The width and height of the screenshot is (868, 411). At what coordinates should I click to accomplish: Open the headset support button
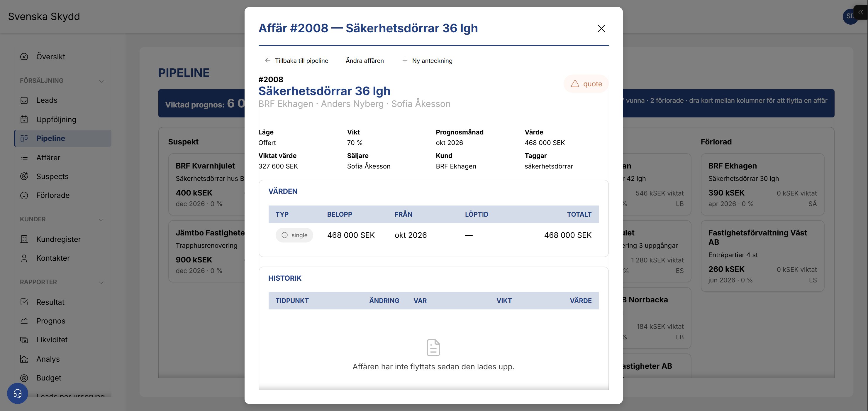18,393
